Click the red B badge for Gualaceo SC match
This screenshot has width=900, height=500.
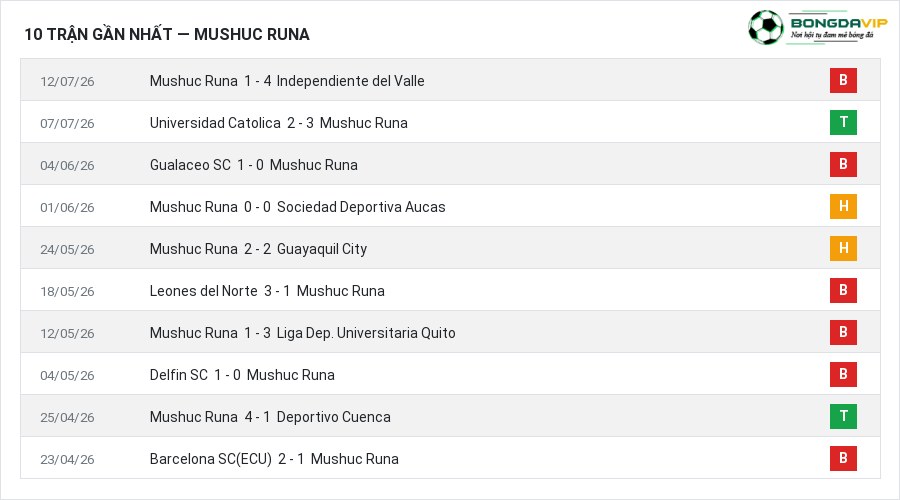point(843,164)
